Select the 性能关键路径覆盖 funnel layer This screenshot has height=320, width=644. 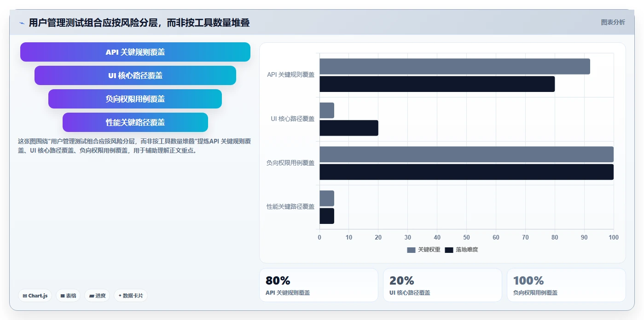point(135,122)
